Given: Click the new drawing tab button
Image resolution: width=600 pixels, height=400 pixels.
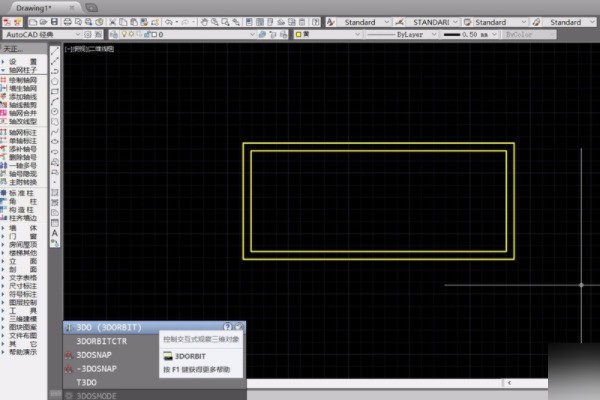Looking at the screenshot, I should click(x=91, y=8).
